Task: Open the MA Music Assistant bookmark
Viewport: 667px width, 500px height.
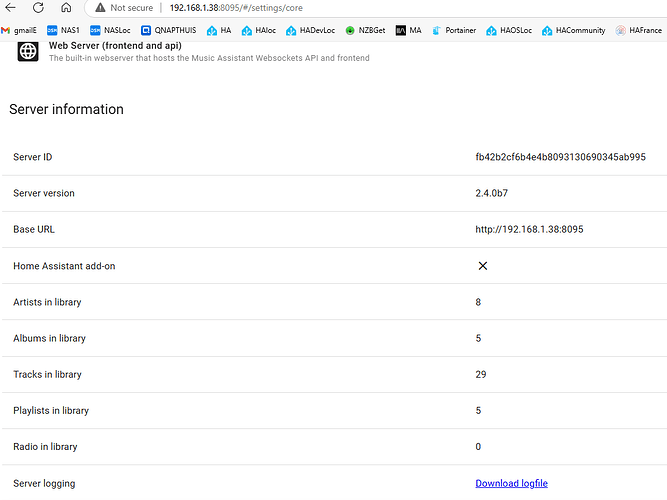Action: click(x=408, y=30)
